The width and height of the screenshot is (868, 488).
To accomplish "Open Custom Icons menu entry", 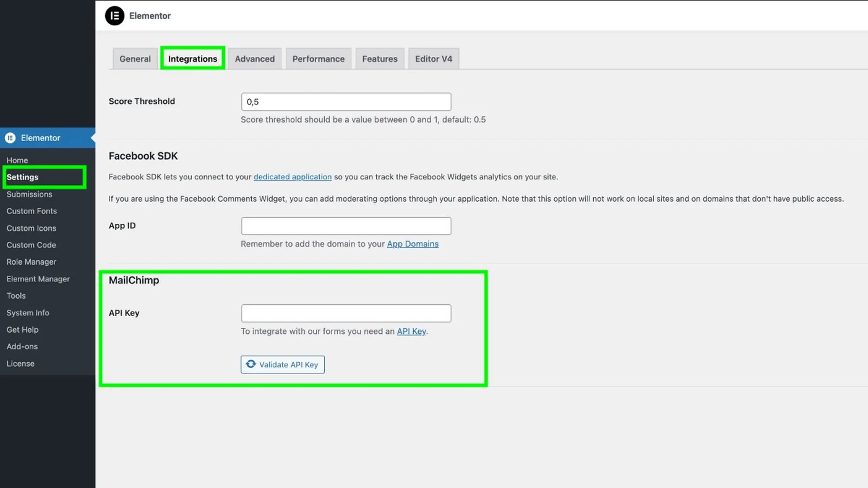I will pyautogui.click(x=31, y=228).
